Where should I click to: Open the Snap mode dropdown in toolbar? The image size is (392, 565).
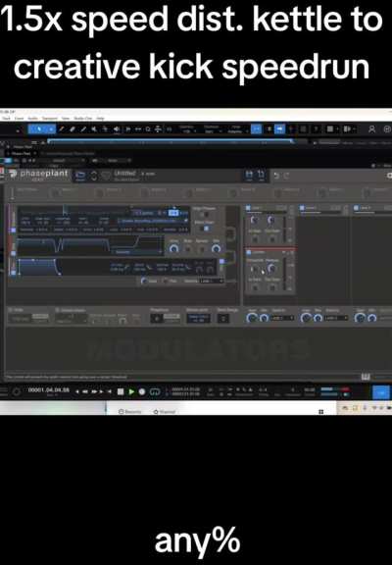click(236, 129)
